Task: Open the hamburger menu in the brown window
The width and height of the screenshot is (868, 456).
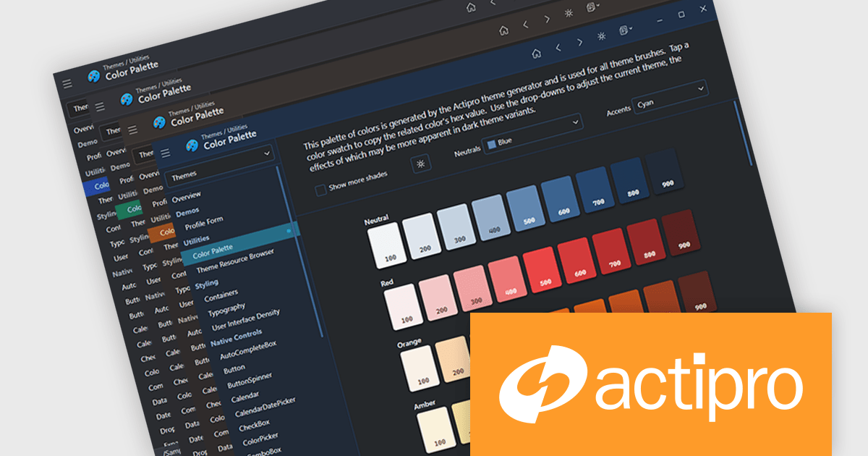Action: [x=132, y=130]
